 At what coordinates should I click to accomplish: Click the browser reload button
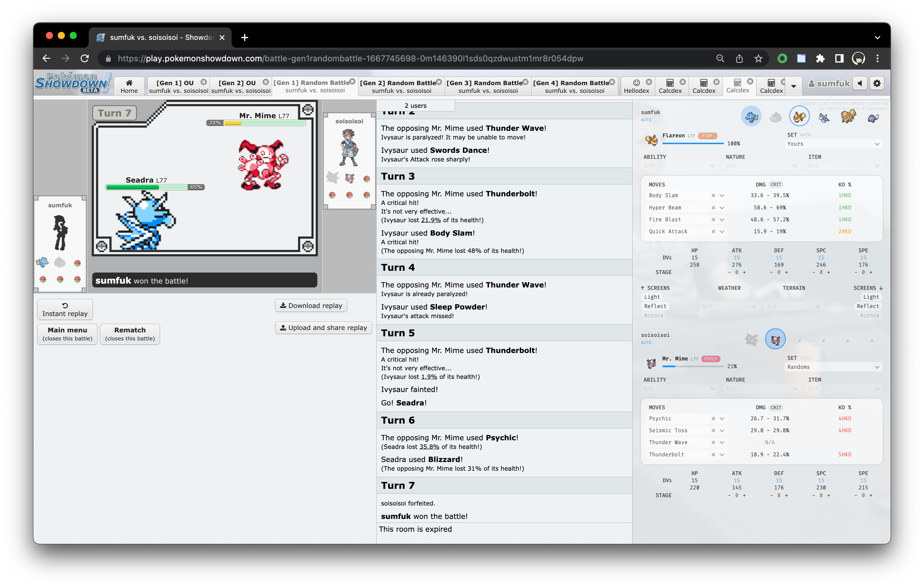tap(85, 58)
